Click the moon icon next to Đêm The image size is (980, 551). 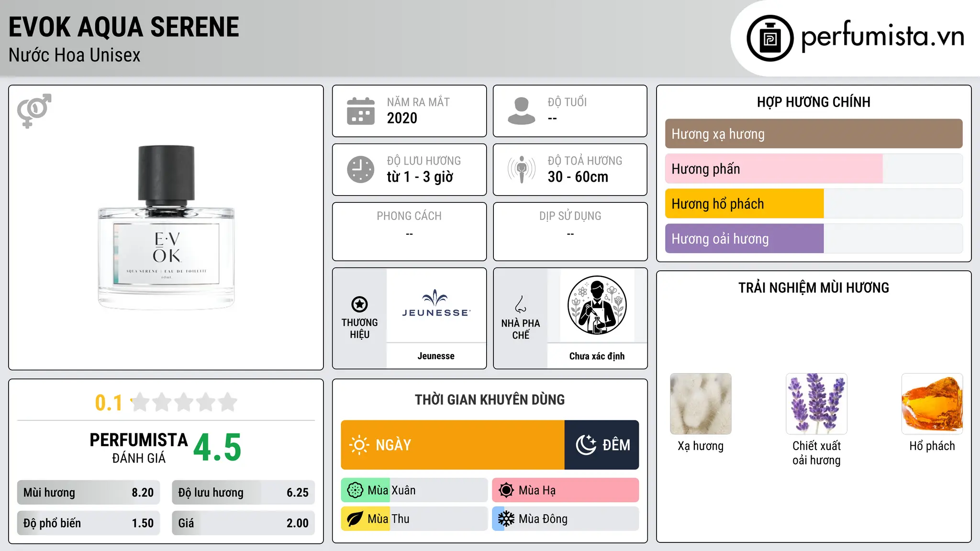[x=586, y=445]
